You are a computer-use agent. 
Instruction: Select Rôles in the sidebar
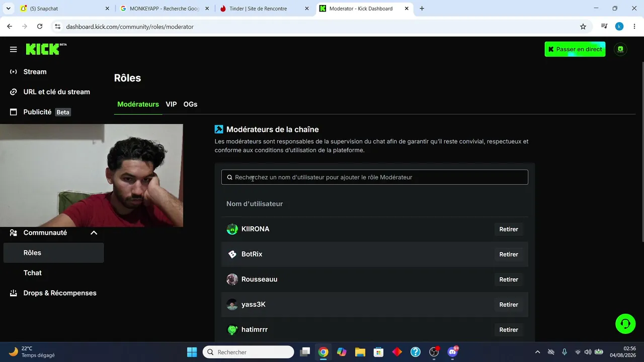pos(54,253)
